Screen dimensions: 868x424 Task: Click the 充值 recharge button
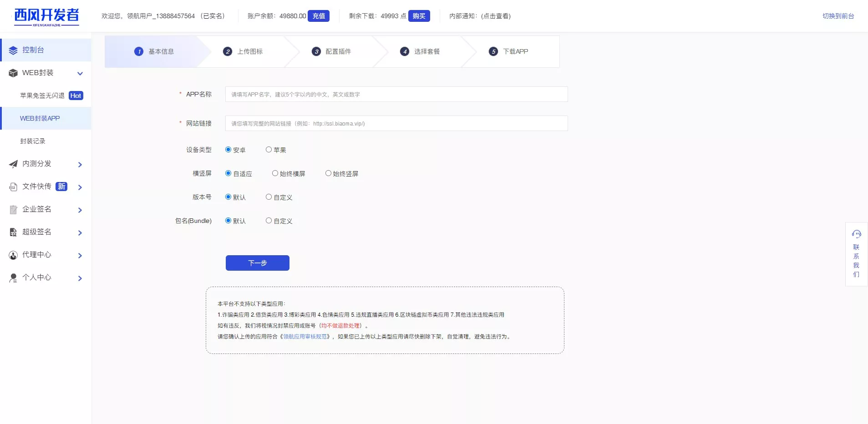click(319, 16)
